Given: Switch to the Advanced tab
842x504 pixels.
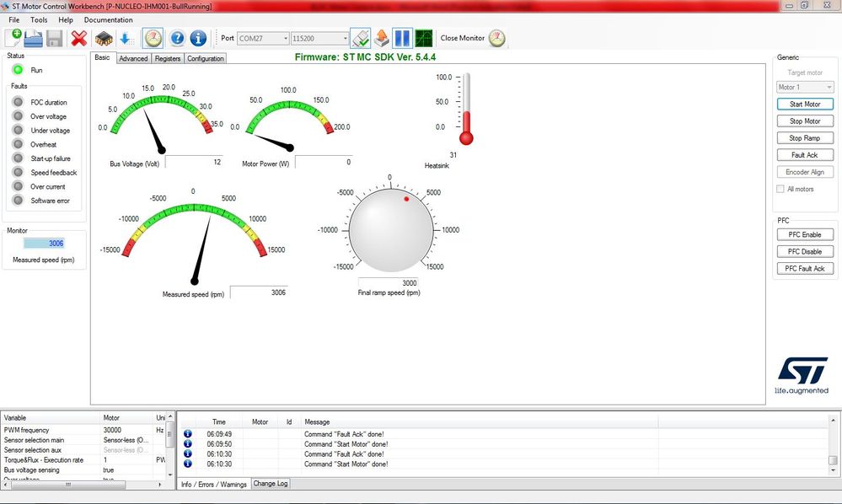Looking at the screenshot, I should 133,58.
